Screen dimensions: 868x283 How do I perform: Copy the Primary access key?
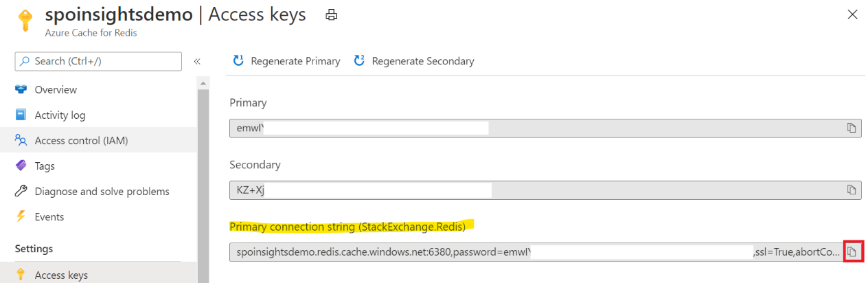coord(852,128)
